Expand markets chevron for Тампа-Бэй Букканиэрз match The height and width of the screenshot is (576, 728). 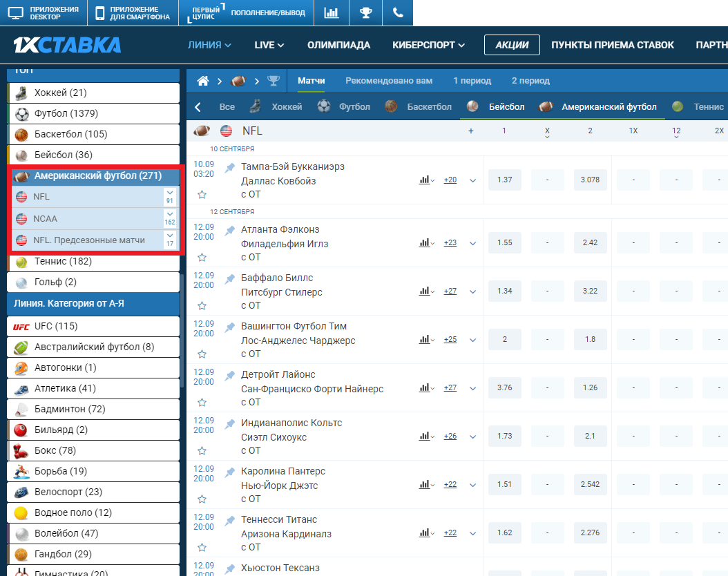[x=472, y=180]
